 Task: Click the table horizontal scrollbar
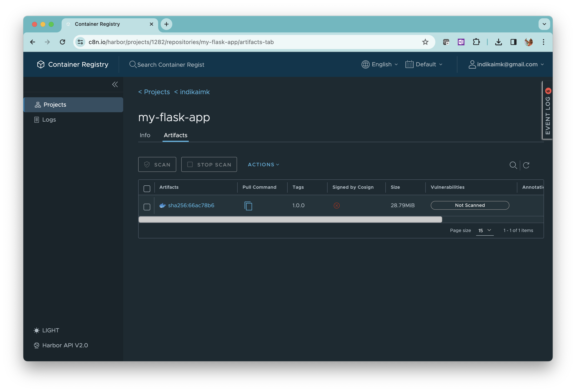pos(290,219)
